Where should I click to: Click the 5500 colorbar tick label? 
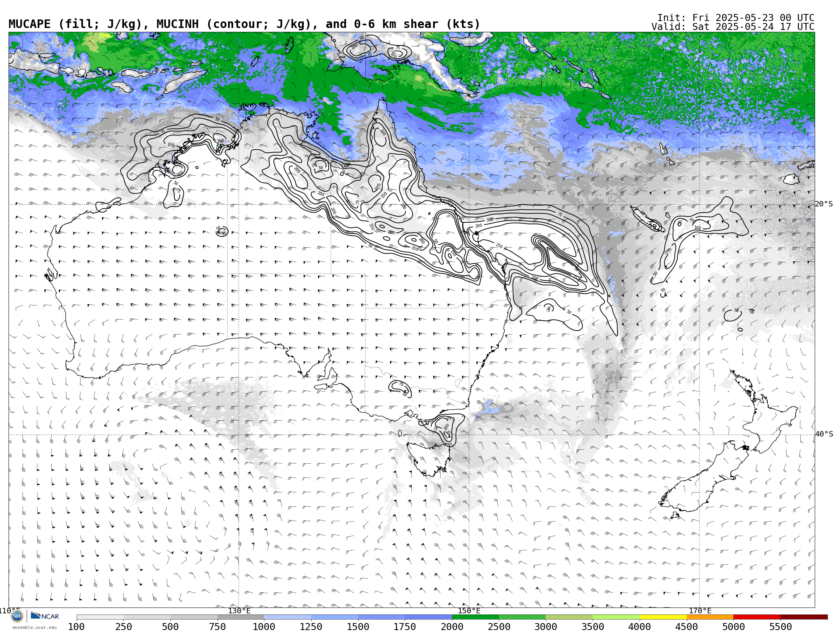[x=780, y=627]
